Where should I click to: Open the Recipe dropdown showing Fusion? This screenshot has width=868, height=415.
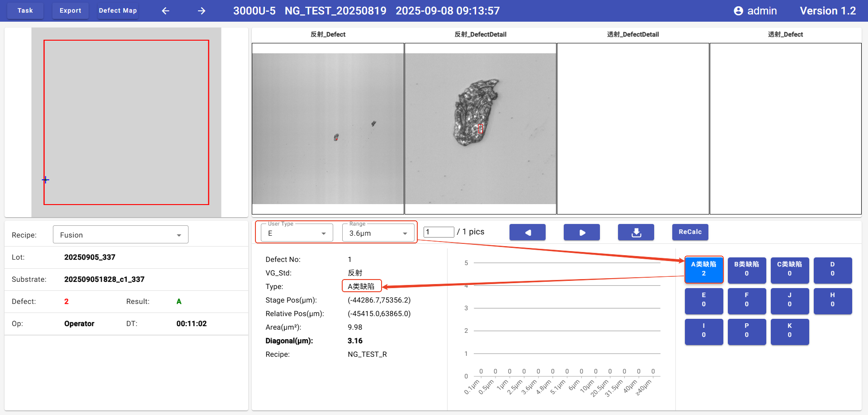[x=120, y=235]
